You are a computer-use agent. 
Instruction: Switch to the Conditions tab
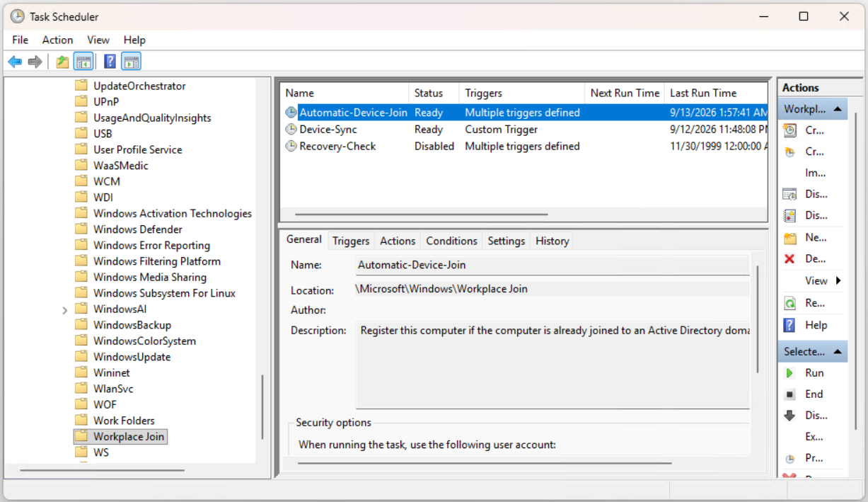(x=451, y=241)
